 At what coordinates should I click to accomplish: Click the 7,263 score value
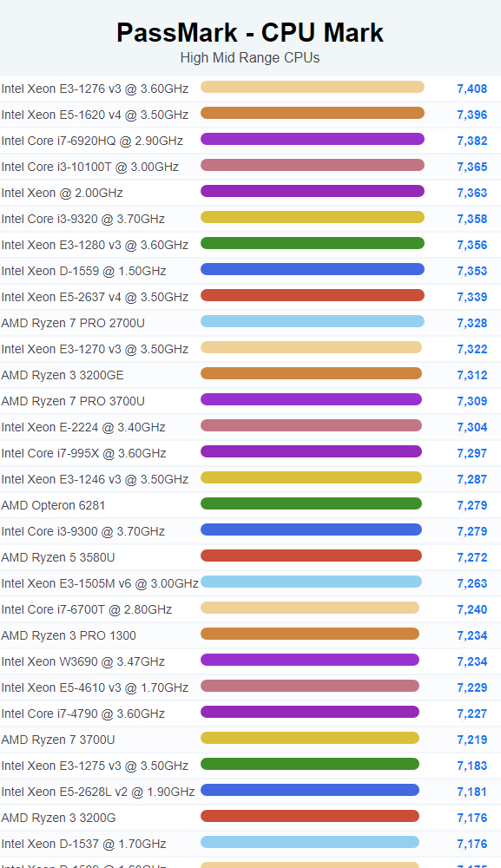(472, 583)
